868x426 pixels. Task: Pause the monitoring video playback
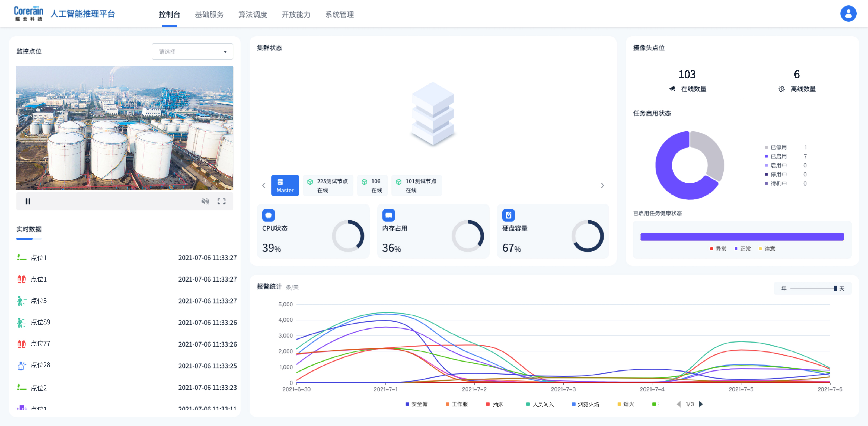[x=28, y=201]
